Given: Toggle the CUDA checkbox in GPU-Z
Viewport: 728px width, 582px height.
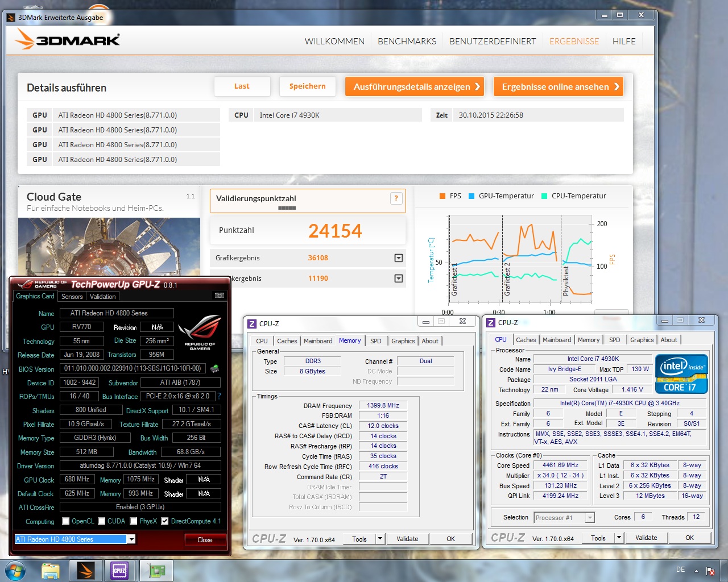Looking at the screenshot, I should (x=102, y=521).
